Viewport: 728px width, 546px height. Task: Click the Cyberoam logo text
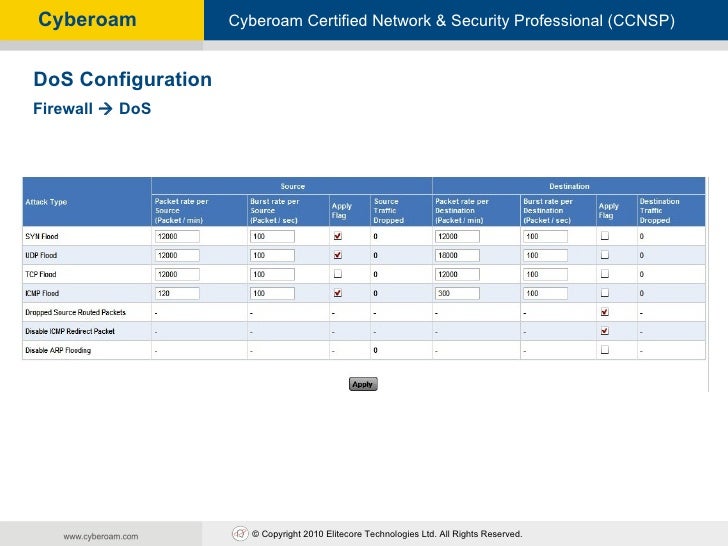point(87,20)
